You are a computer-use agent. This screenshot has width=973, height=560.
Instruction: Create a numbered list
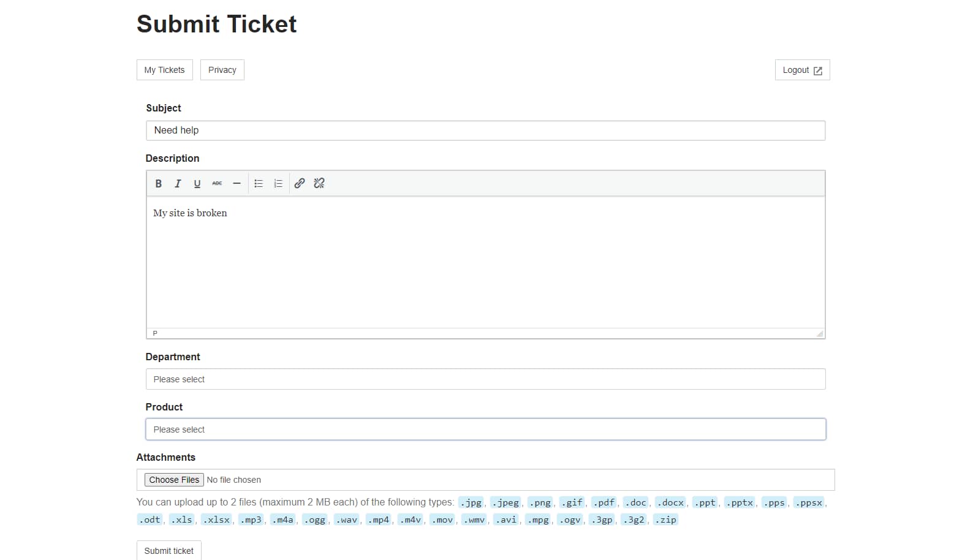pyautogui.click(x=278, y=183)
